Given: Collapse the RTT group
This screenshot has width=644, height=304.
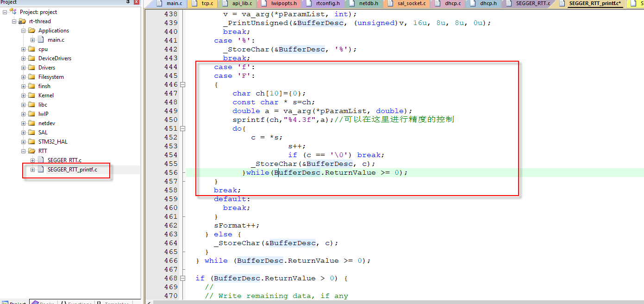Looking at the screenshot, I should click(x=23, y=151).
